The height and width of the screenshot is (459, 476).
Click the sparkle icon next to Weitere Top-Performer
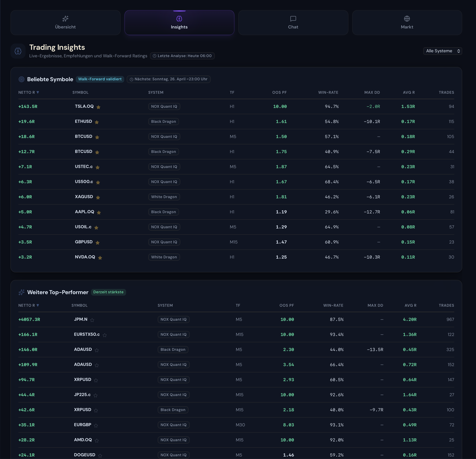point(22,292)
